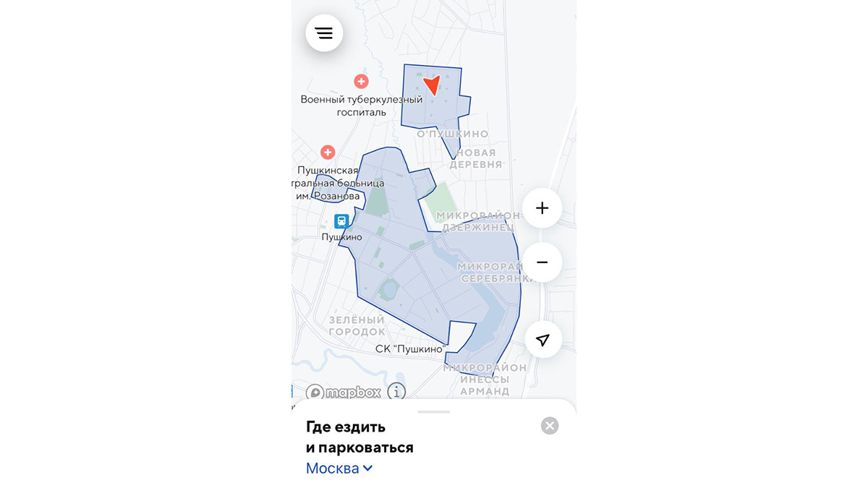
Task: Zoom out with the minus button
Action: tap(542, 262)
